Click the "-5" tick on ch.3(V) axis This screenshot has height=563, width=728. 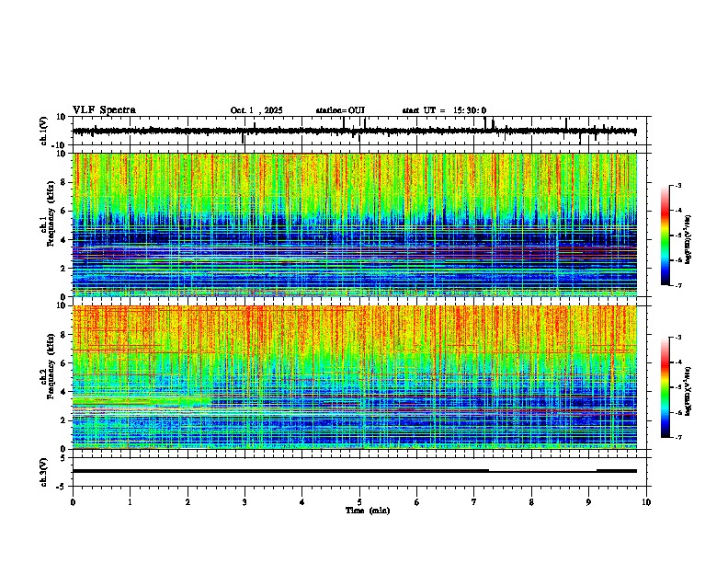pos(62,487)
